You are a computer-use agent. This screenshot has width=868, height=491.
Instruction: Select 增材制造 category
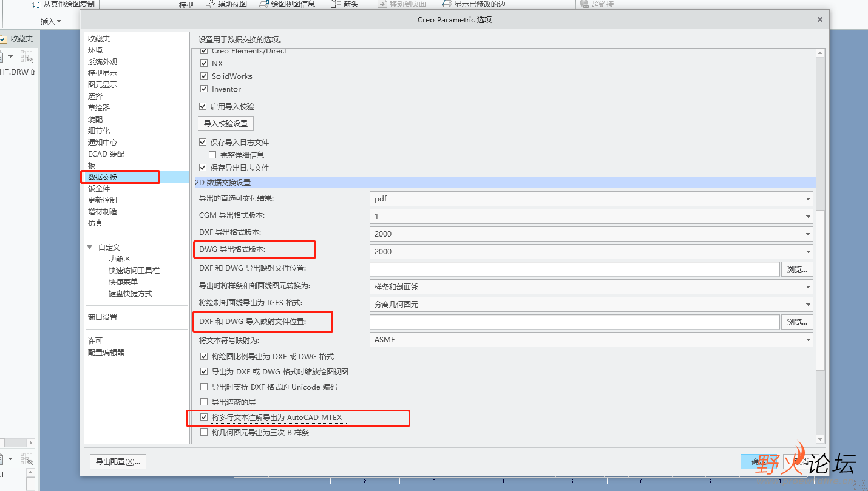pos(103,211)
